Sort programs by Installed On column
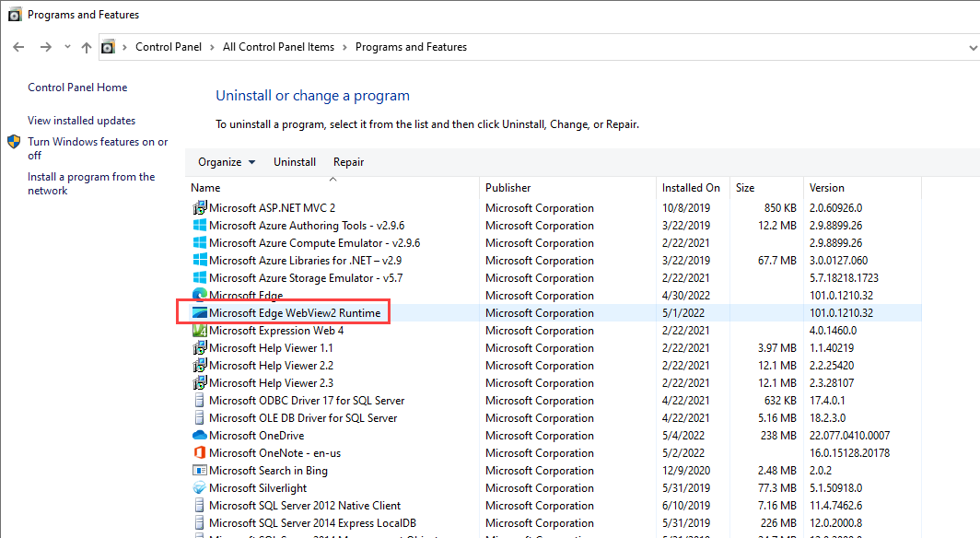Viewport: 980px width, 538px height. (x=691, y=188)
